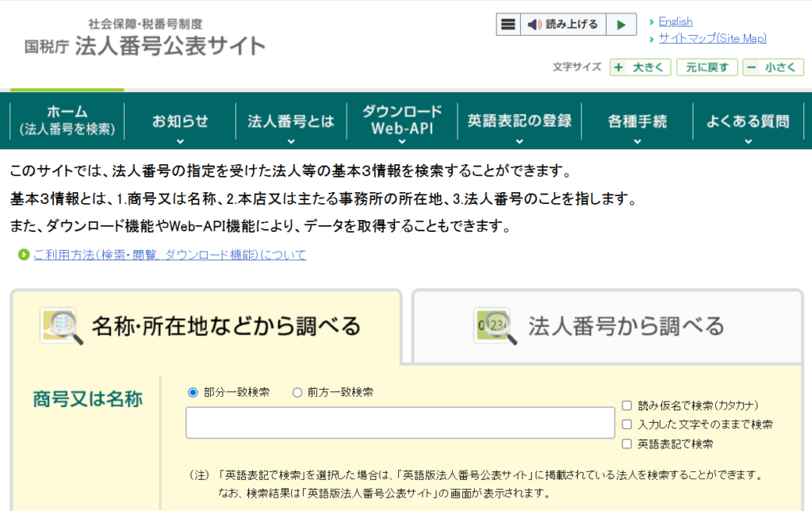The image size is (812, 511).
Task: Click the read-aloud hamburger menu icon
Action: coord(508,25)
